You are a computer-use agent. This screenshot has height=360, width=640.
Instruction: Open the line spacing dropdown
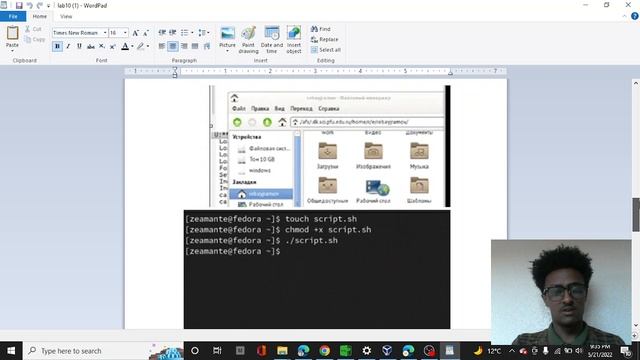pos(203,33)
